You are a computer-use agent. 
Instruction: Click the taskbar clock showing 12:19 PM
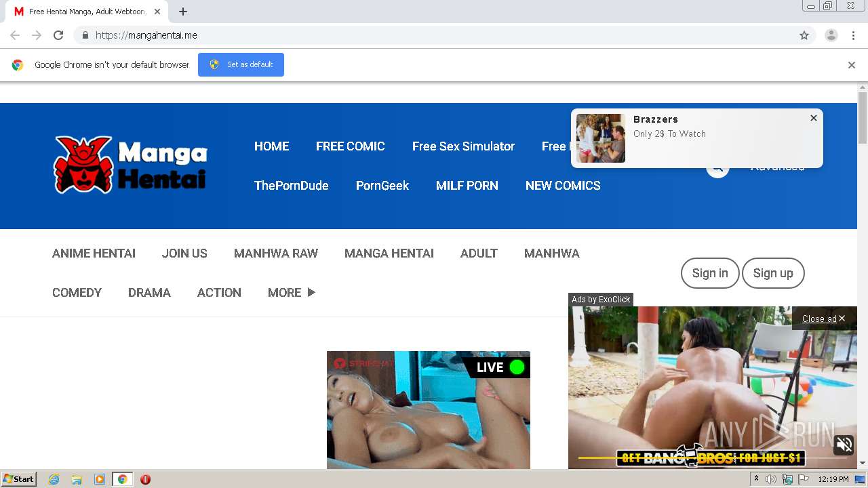tap(833, 479)
